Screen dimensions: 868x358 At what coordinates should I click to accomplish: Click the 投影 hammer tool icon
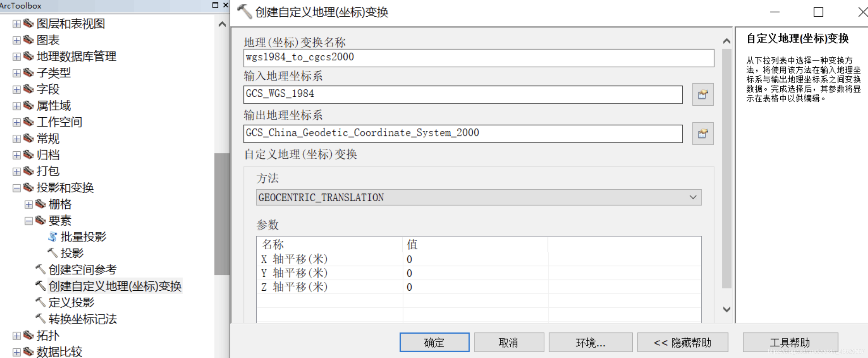pyautogui.click(x=53, y=253)
